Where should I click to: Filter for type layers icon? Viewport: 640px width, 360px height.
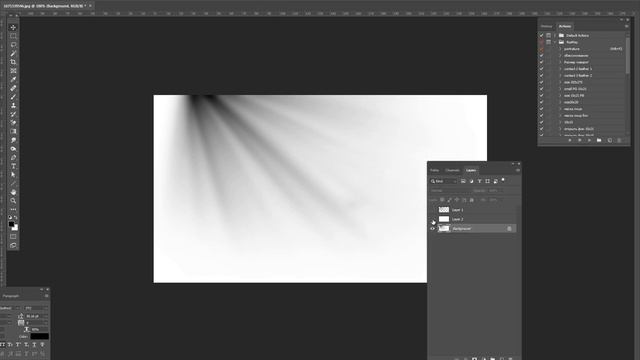pyautogui.click(x=480, y=181)
